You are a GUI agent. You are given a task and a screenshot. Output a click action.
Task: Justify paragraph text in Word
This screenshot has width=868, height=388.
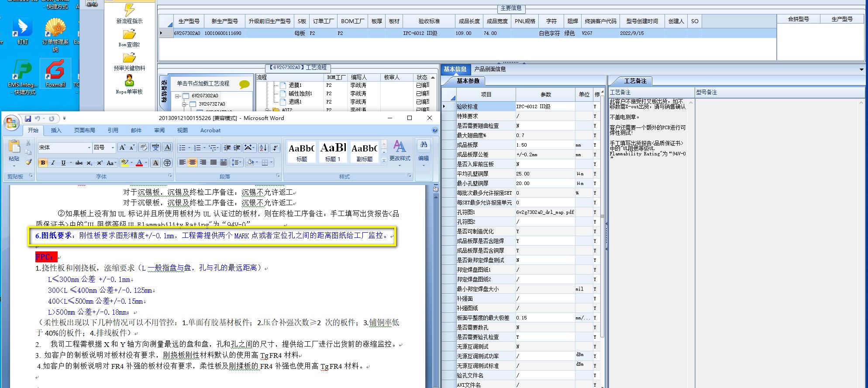(x=213, y=163)
